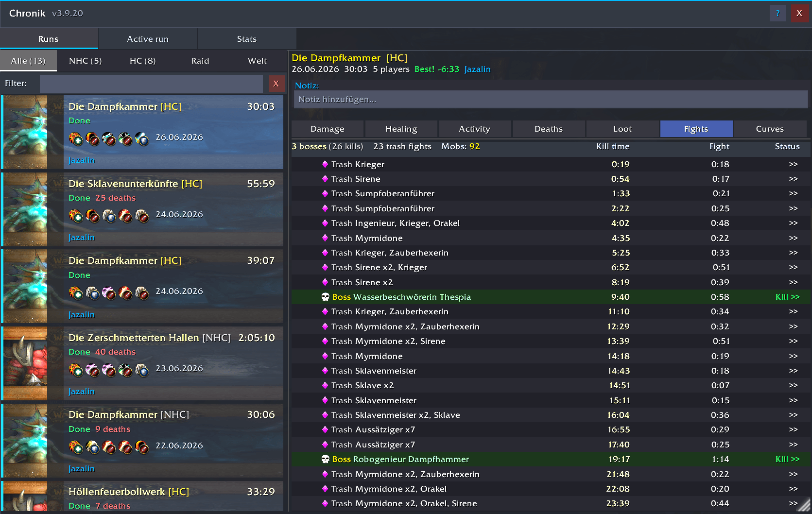
Task: Click the Kill time column header
Action: click(x=613, y=146)
